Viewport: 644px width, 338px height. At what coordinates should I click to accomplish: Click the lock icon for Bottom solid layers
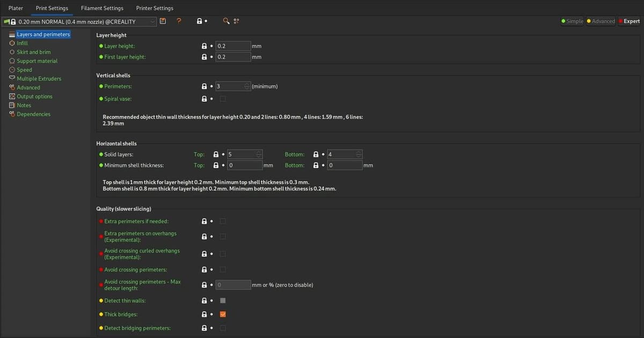(x=317, y=155)
